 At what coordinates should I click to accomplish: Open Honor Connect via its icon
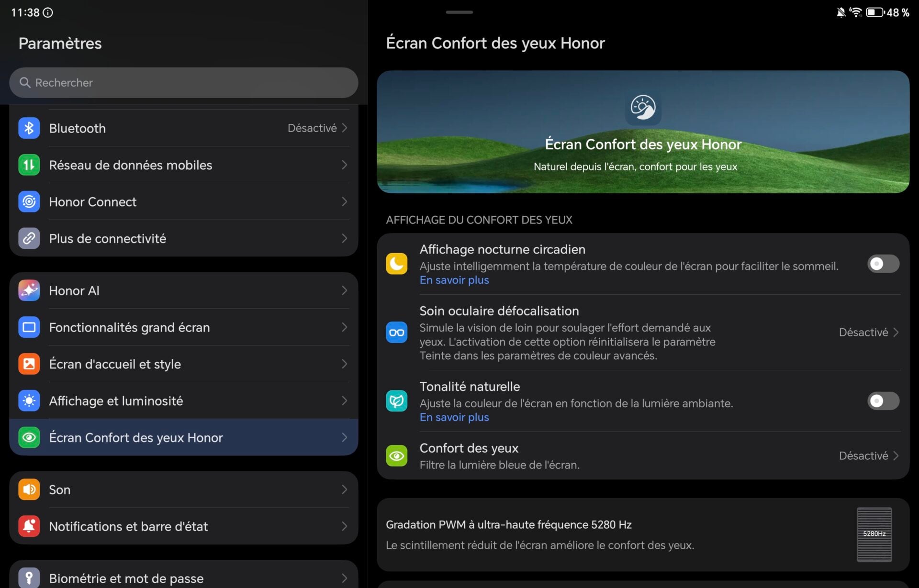(x=29, y=202)
